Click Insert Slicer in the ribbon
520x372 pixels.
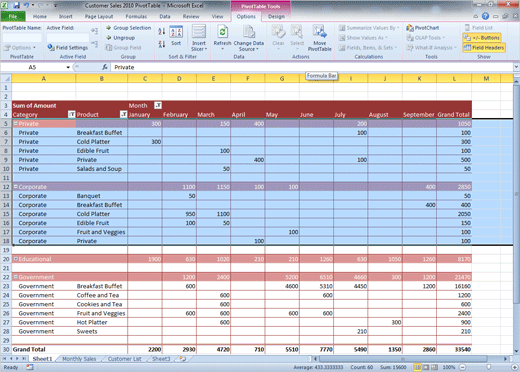click(199, 38)
